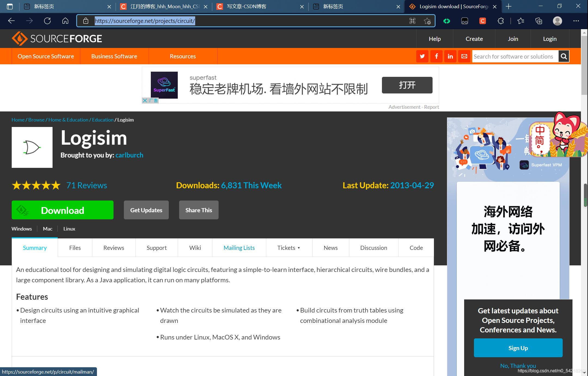
Task: Open the Resources menu
Action: (183, 56)
